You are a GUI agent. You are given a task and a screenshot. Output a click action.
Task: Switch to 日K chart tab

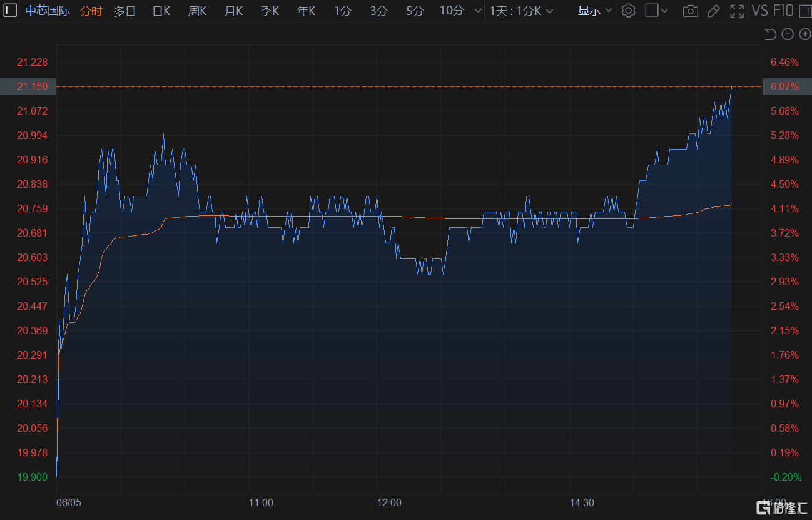pos(161,11)
